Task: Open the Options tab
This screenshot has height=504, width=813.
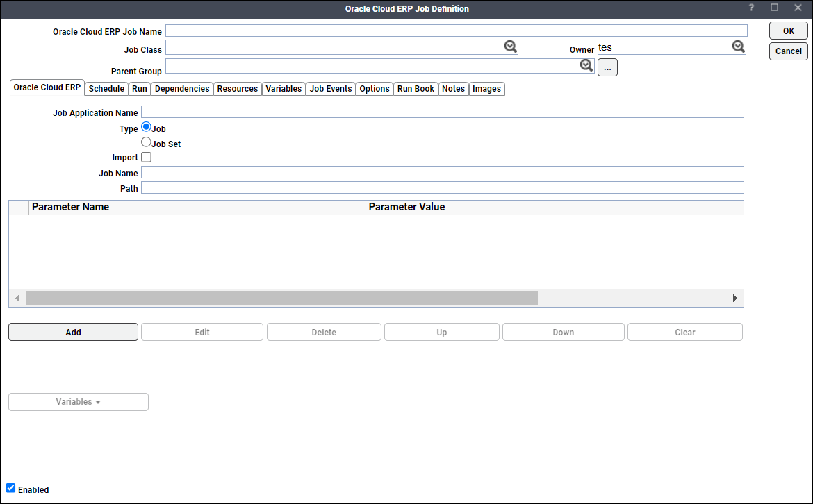Action: [375, 89]
